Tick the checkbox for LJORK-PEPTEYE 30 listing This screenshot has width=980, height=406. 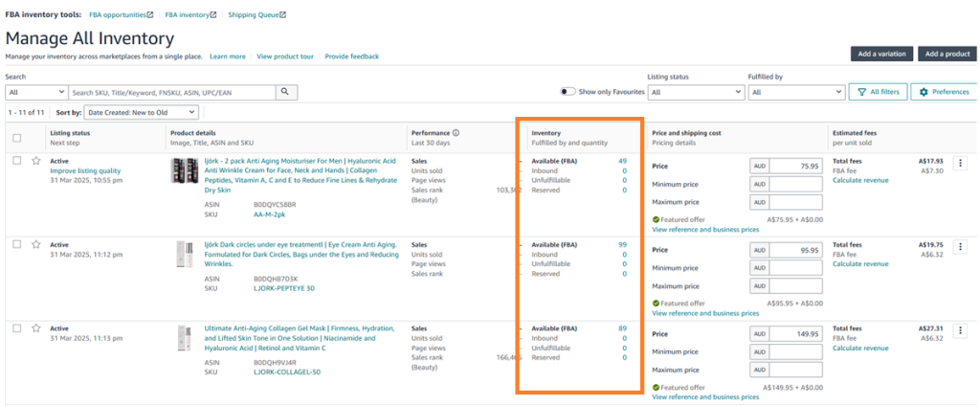pyautogui.click(x=17, y=244)
